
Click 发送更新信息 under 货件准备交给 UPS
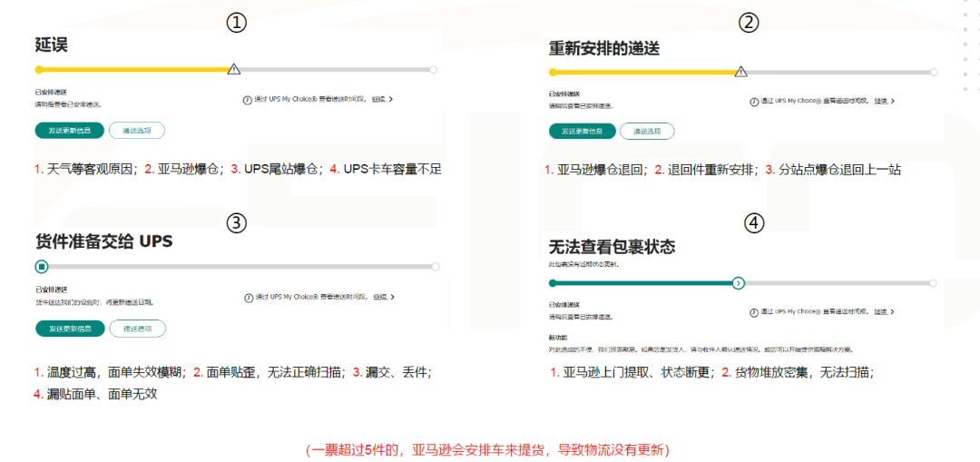[x=70, y=329]
